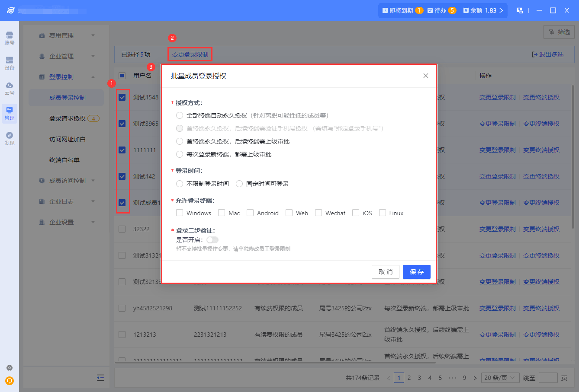
Task: Uncheck the 测试1548 row checkbox
Action: 122,97
